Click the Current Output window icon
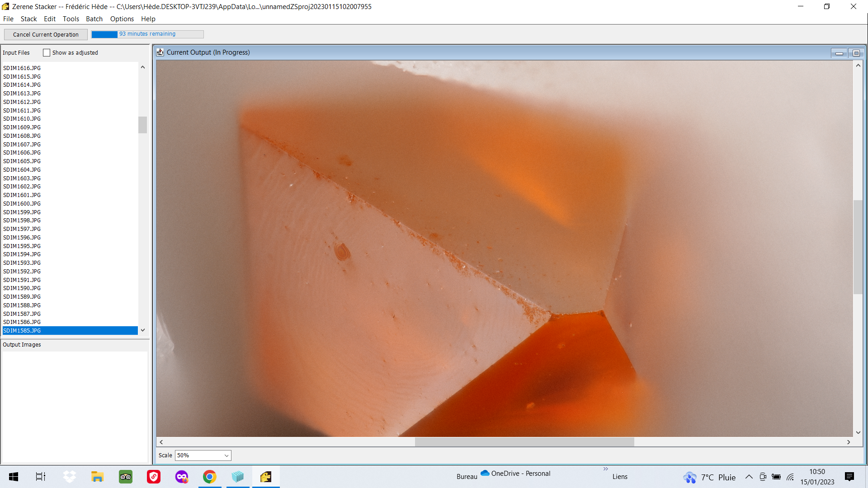The height and width of the screenshot is (488, 868). click(x=160, y=52)
